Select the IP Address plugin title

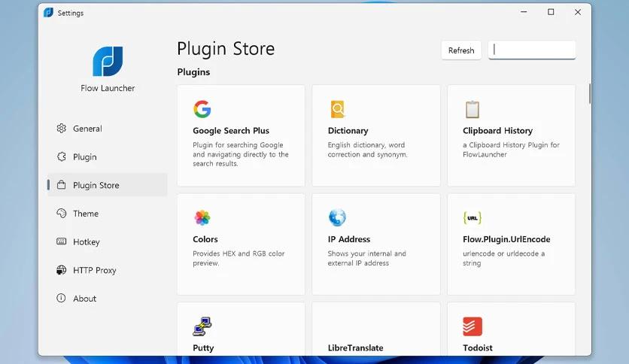tap(349, 239)
